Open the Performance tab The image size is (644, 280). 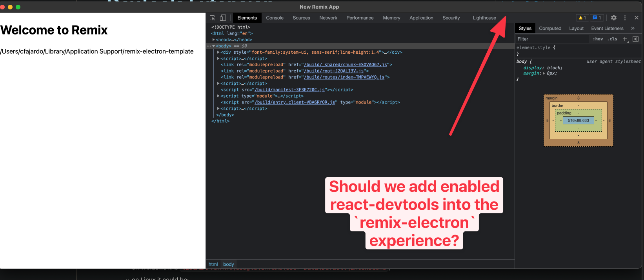click(x=360, y=18)
